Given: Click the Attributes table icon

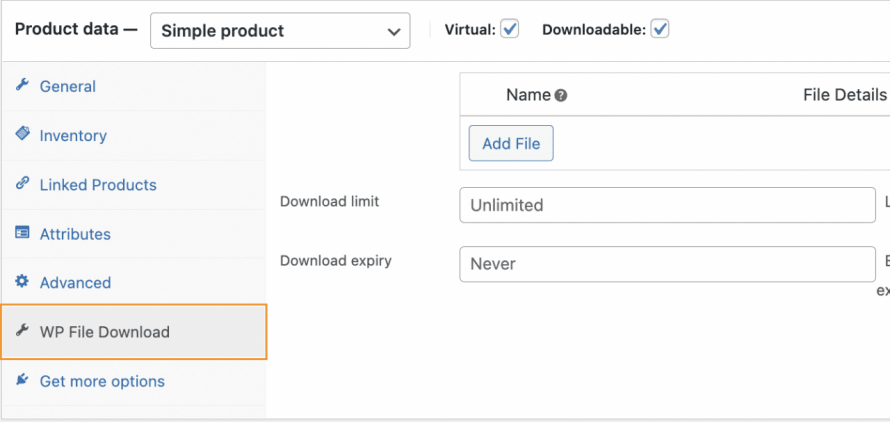Looking at the screenshot, I should tap(22, 233).
